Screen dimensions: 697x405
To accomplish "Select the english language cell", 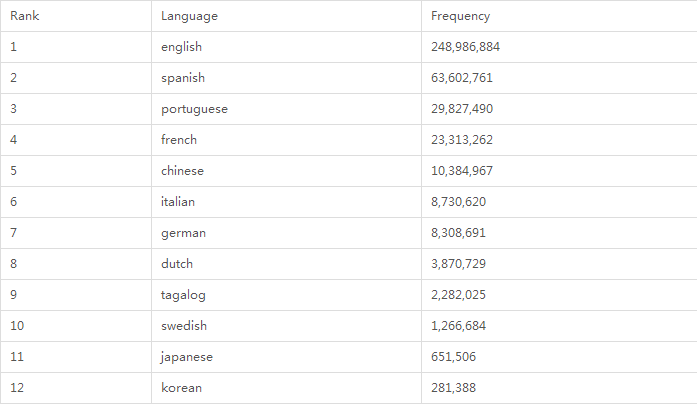I will 181,47.
